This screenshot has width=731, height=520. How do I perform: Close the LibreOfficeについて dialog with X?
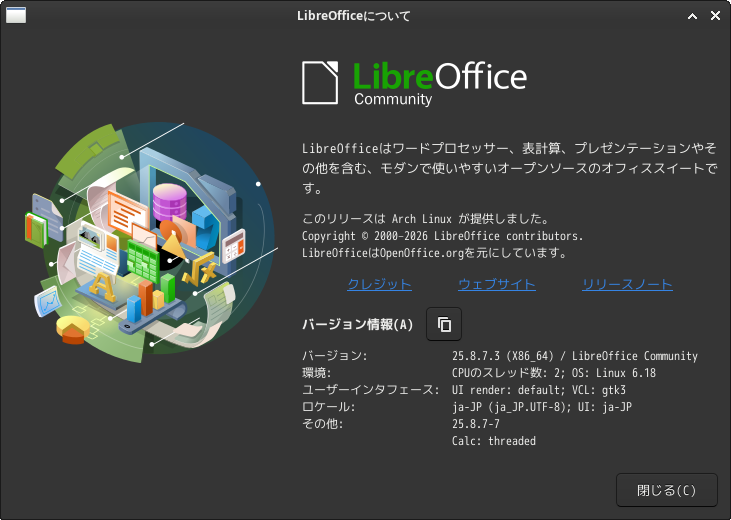point(715,16)
